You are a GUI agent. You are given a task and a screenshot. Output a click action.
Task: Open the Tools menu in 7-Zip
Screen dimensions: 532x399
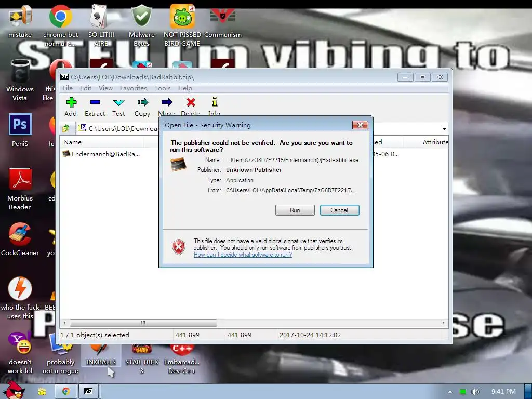coord(163,88)
